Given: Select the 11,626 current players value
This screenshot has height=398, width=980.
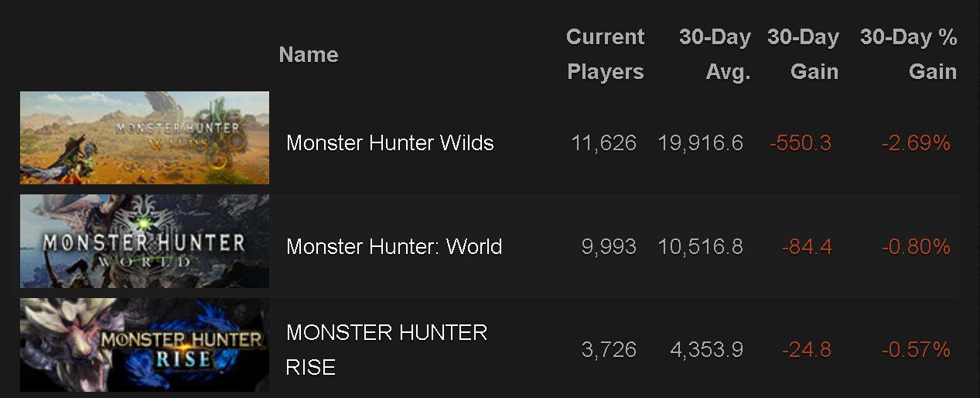Looking at the screenshot, I should [603, 143].
